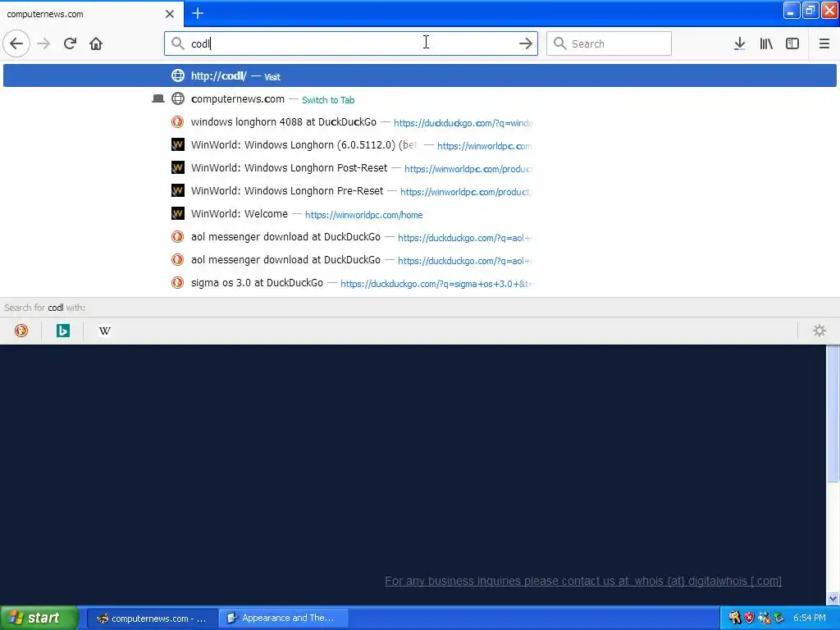Switch to the computernews.com tab suggestion
The height and width of the screenshot is (630, 840).
tap(419, 98)
